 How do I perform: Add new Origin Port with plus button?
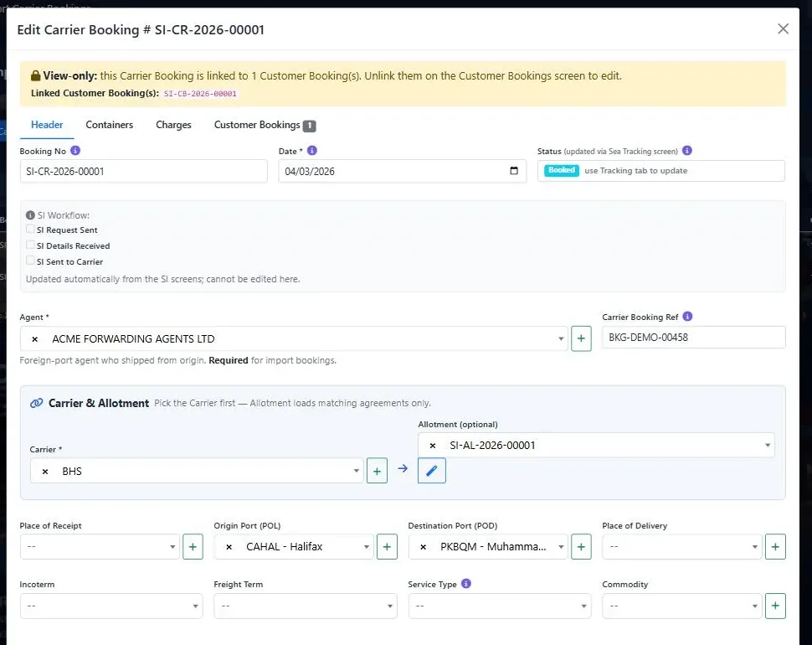tap(387, 546)
